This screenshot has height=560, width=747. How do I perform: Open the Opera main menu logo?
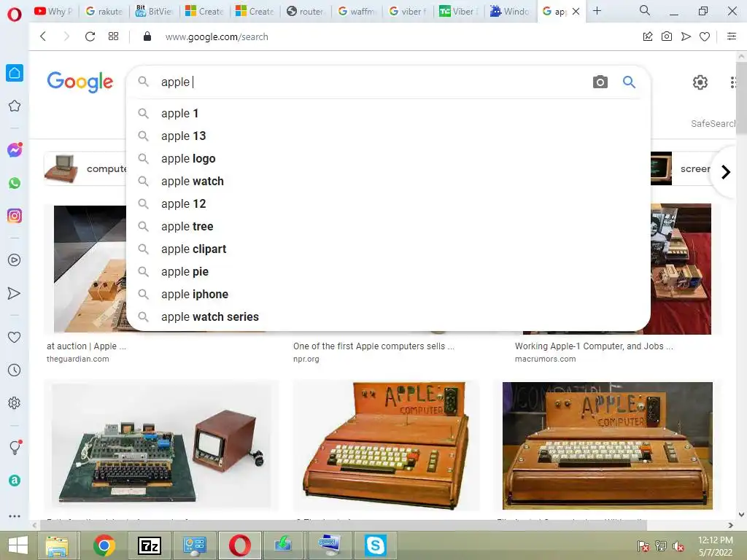(x=15, y=15)
